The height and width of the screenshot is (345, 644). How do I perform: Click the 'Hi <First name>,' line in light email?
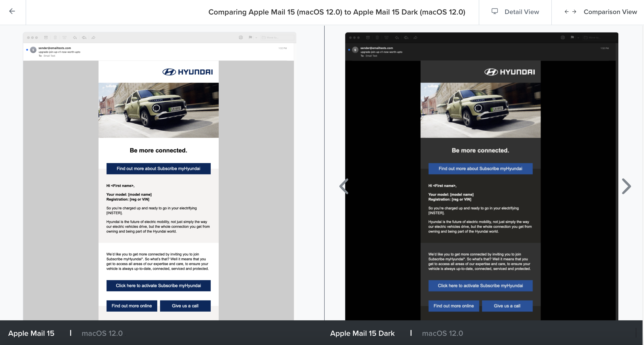pyautogui.click(x=120, y=186)
